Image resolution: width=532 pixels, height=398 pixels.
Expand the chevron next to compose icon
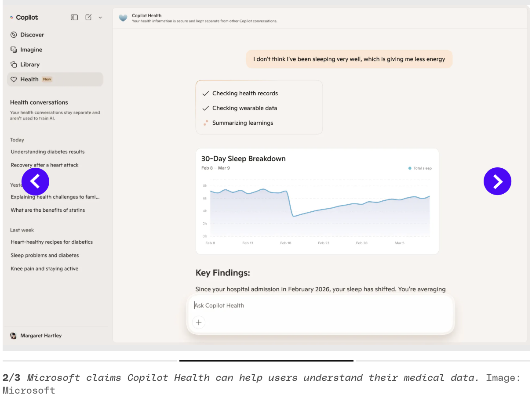point(100,18)
